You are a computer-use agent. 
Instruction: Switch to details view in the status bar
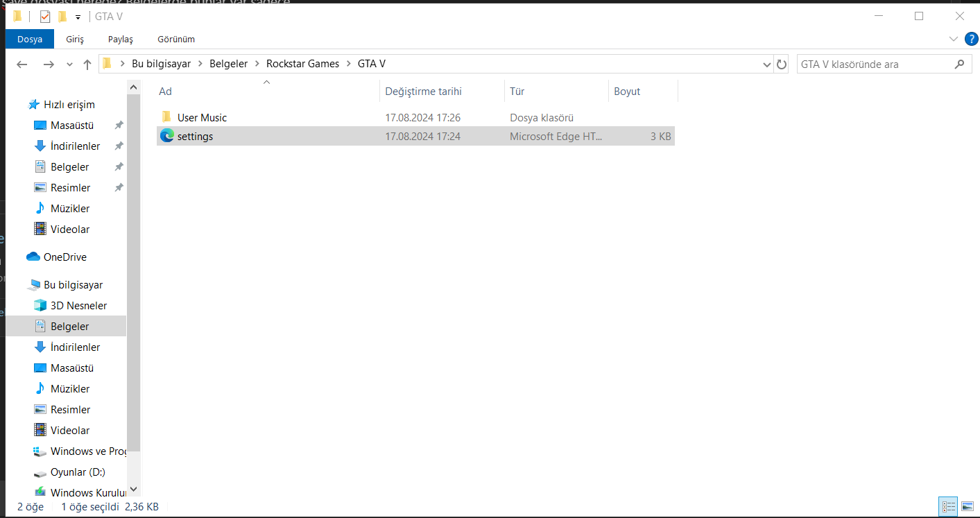coord(948,507)
